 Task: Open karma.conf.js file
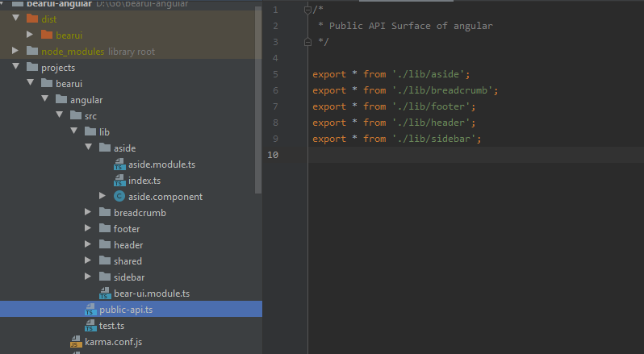tap(113, 341)
